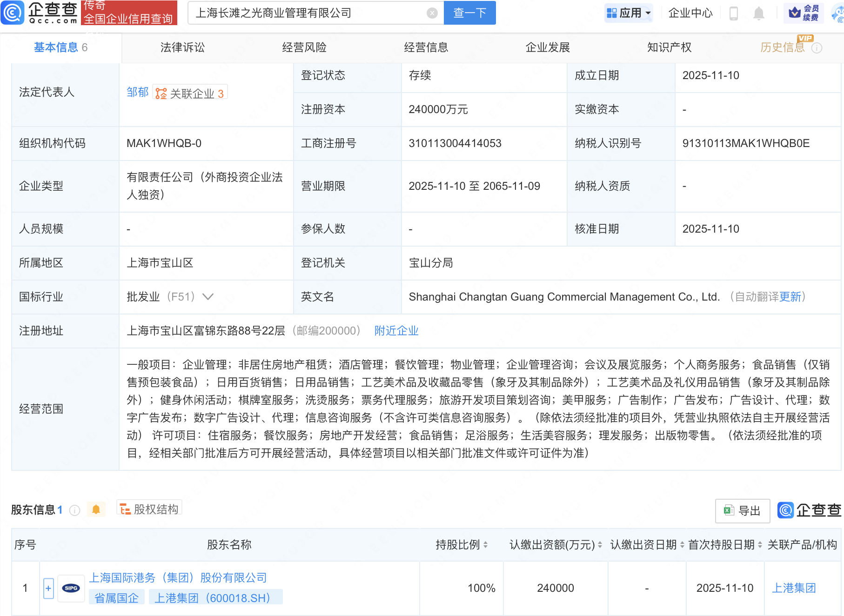Export shareholder data with 导出 button

pyautogui.click(x=743, y=511)
